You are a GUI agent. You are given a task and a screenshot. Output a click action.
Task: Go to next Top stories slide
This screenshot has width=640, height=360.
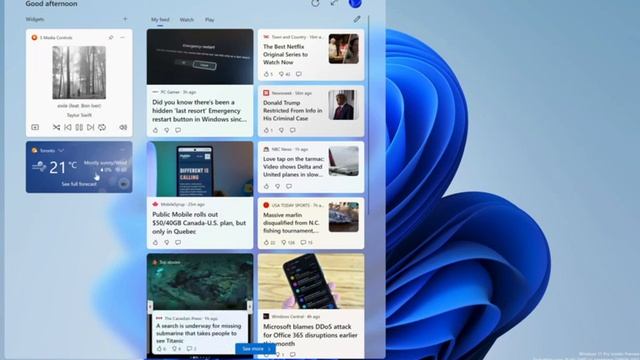[x=249, y=306]
